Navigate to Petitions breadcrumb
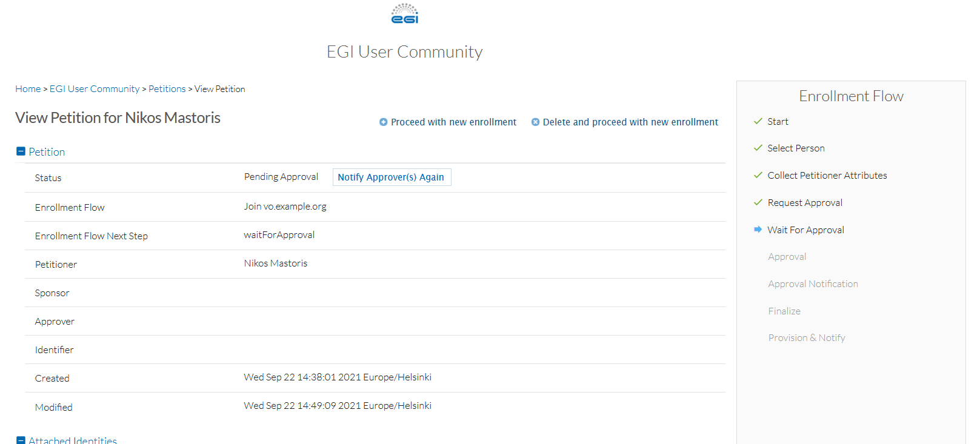 (167, 89)
